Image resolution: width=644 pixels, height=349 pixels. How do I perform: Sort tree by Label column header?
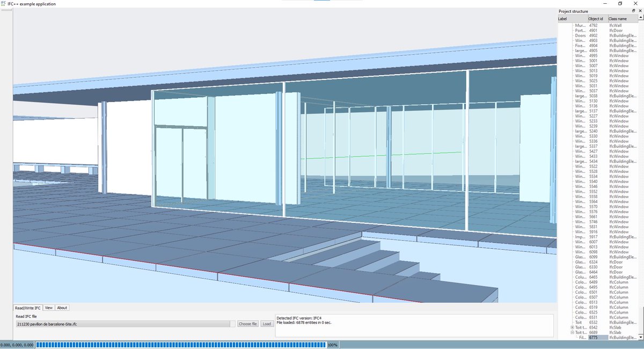coord(573,19)
